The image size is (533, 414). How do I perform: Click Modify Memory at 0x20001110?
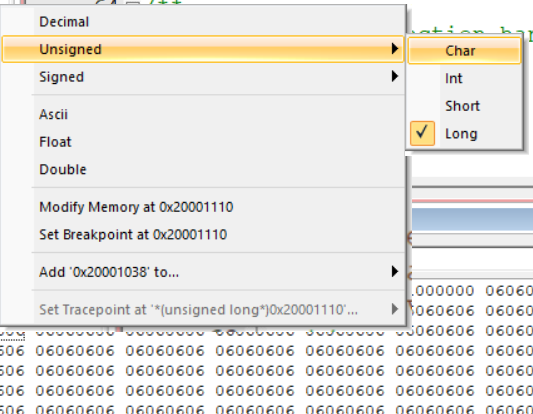[x=203, y=207]
